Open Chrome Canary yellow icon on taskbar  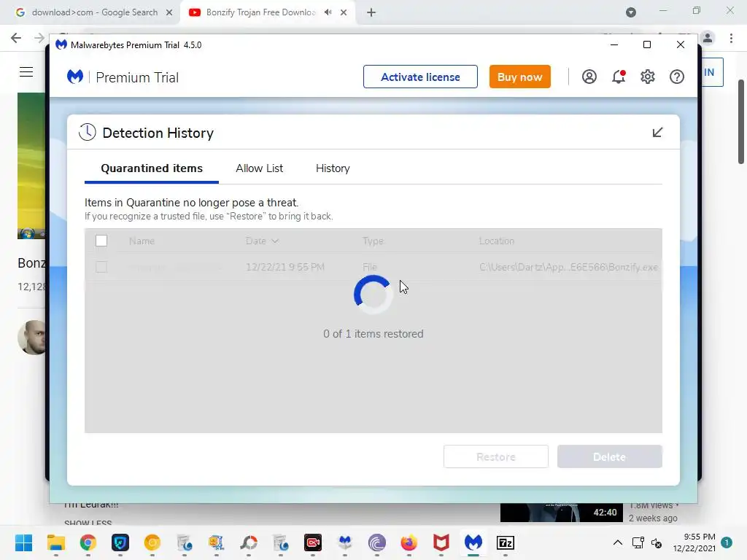[152, 542]
